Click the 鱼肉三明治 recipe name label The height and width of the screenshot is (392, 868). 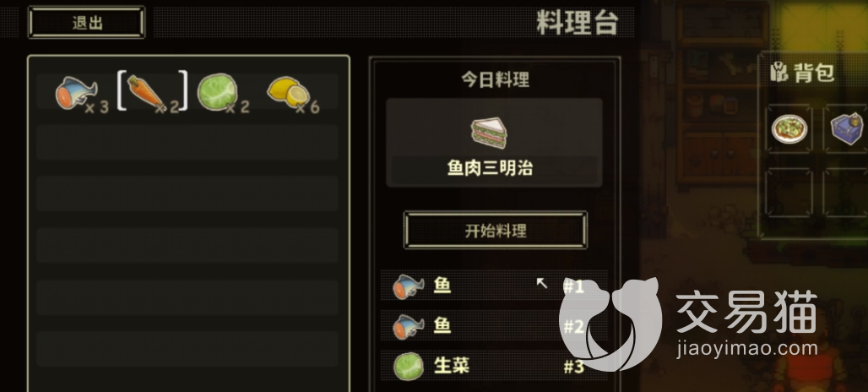coord(490,168)
